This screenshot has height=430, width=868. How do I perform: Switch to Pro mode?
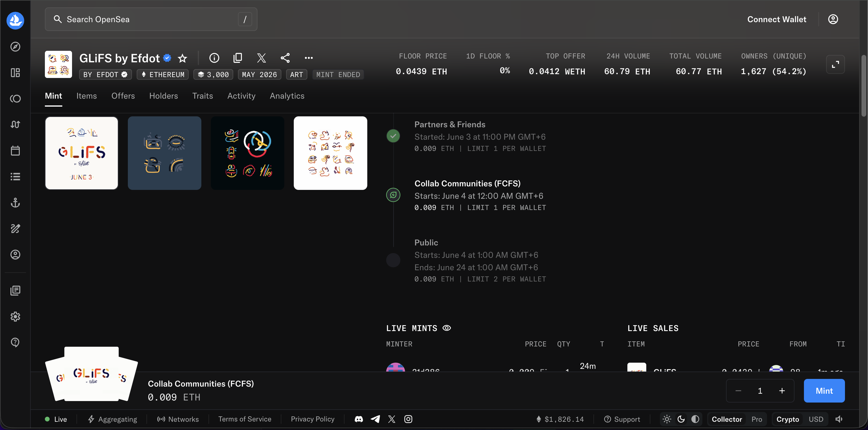pyautogui.click(x=757, y=419)
